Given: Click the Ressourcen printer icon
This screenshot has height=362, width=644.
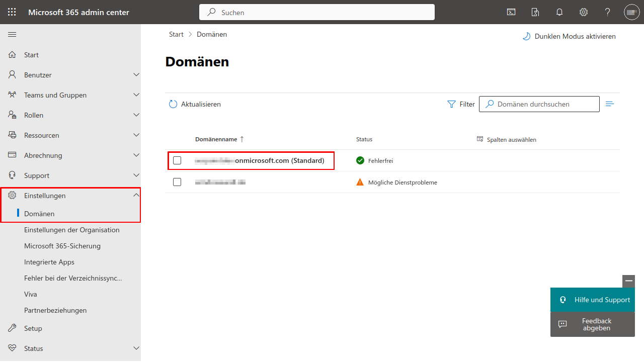Looking at the screenshot, I should (13, 135).
